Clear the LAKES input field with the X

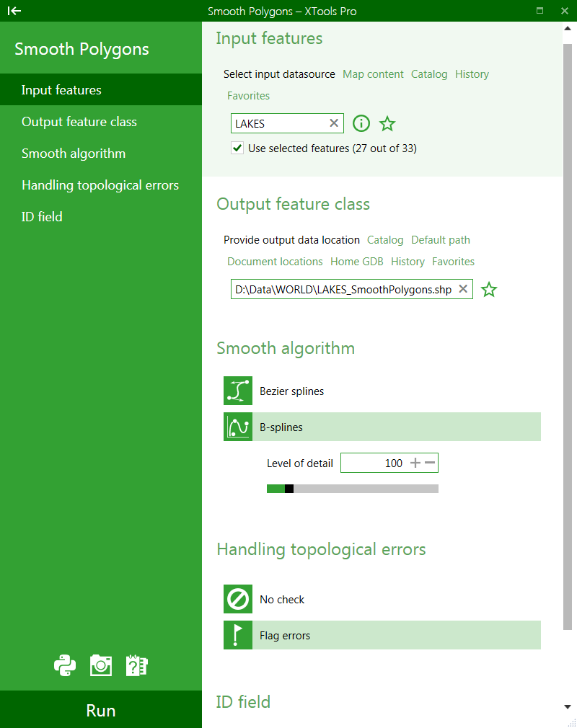pyautogui.click(x=333, y=123)
